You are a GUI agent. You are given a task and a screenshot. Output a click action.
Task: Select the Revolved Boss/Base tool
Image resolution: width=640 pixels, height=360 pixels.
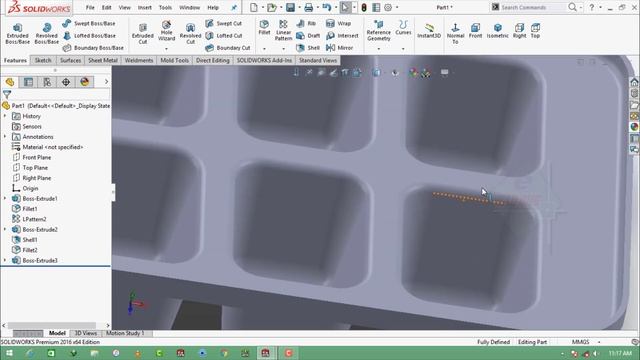tap(47, 33)
